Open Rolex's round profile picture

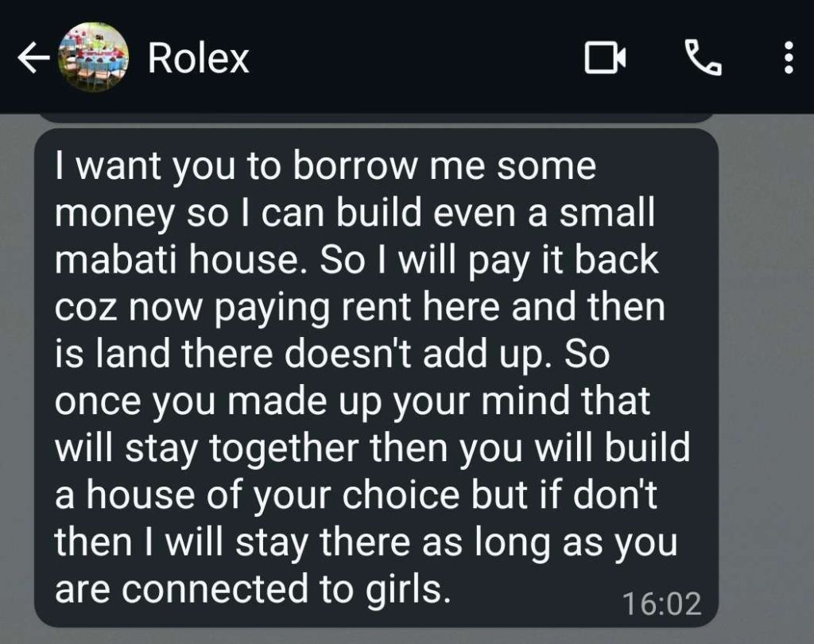(x=93, y=58)
